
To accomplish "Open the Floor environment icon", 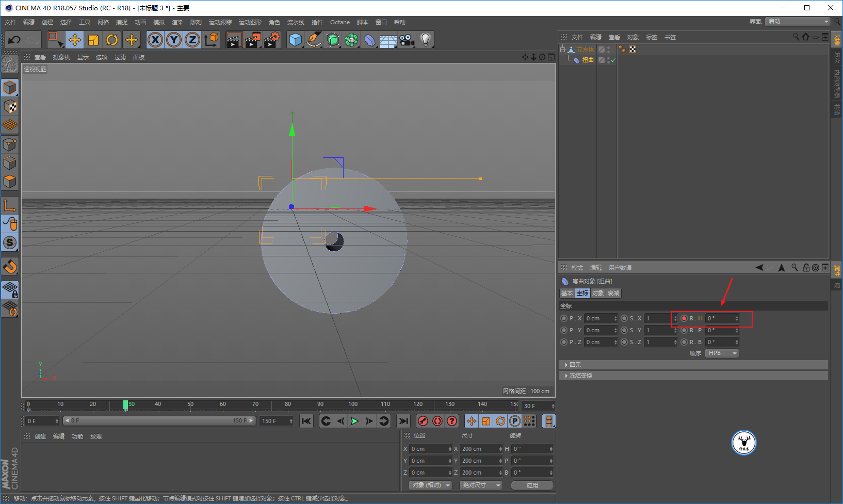I will pyautogui.click(x=388, y=40).
